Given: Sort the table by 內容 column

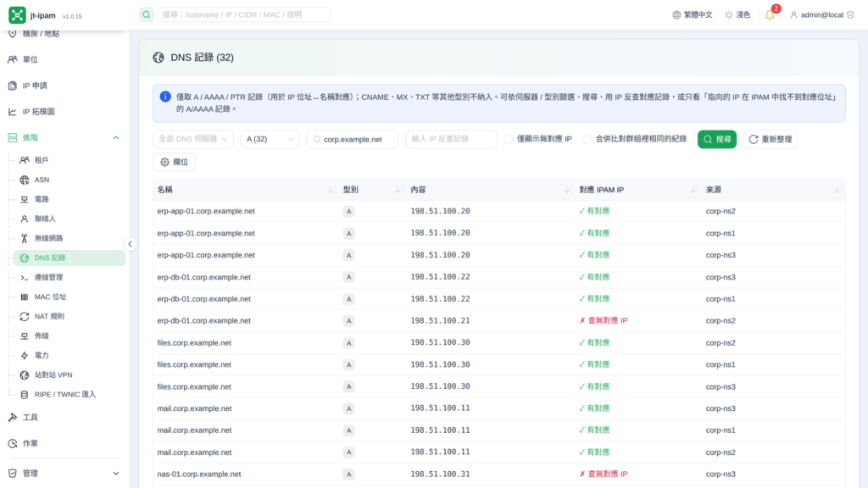Looking at the screenshot, I should [489, 190].
